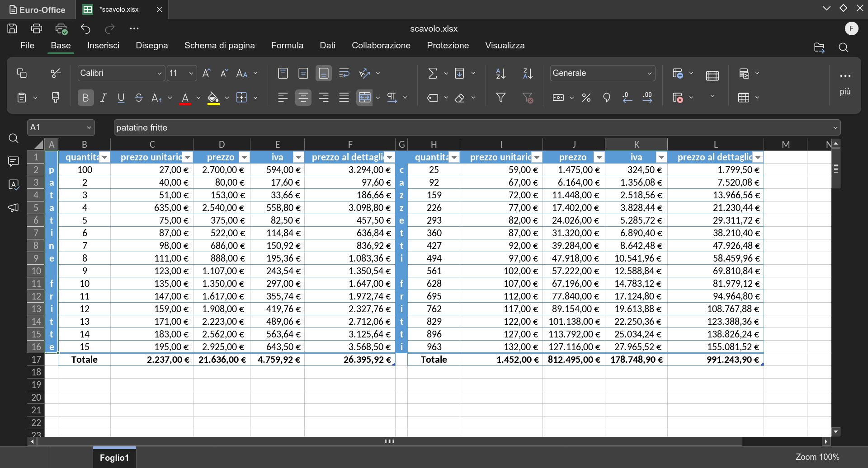Click the Print icon
Viewport: 868px width, 468px height.
pyautogui.click(x=36, y=28)
